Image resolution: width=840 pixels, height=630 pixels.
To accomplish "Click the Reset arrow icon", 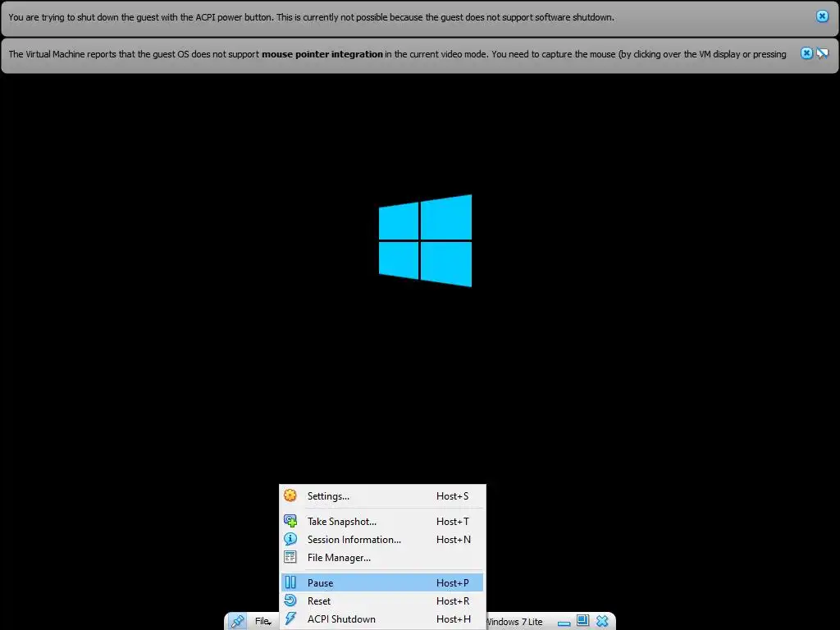I will (x=290, y=600).
